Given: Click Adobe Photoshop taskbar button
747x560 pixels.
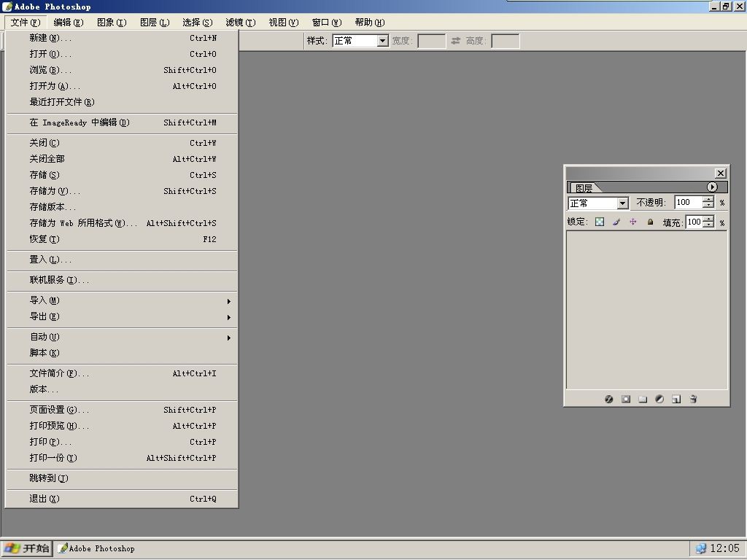Looking at the screenshot, I should point(97,548).
